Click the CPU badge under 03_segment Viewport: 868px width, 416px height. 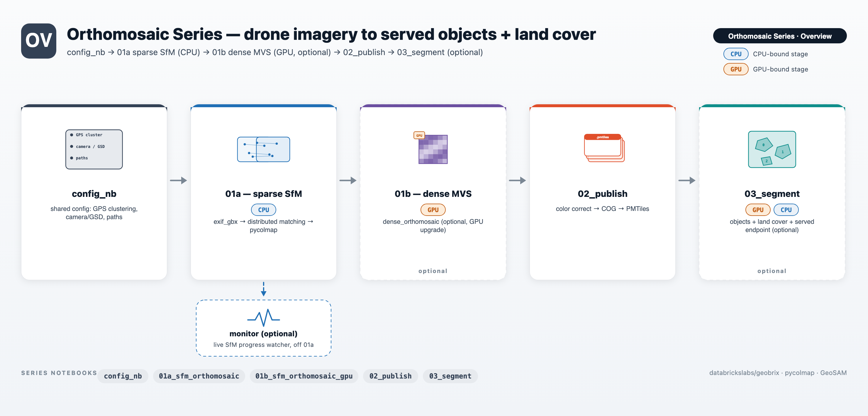coord(786,210)
